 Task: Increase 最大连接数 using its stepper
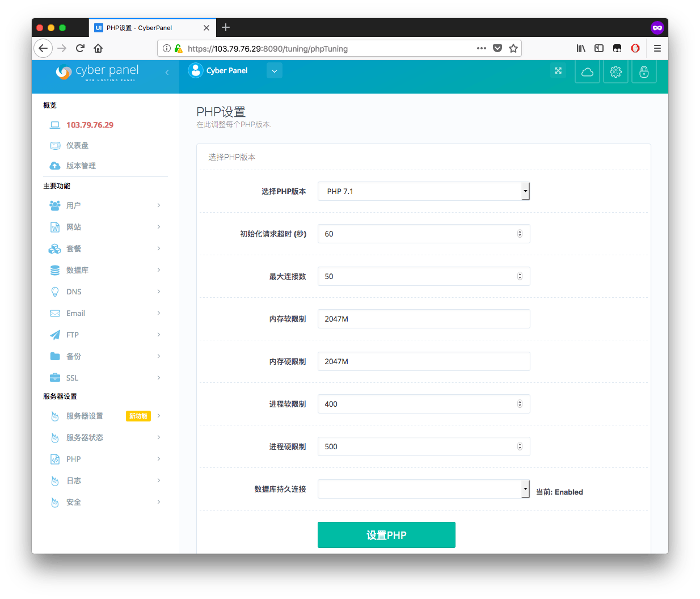tap(520, 274)
